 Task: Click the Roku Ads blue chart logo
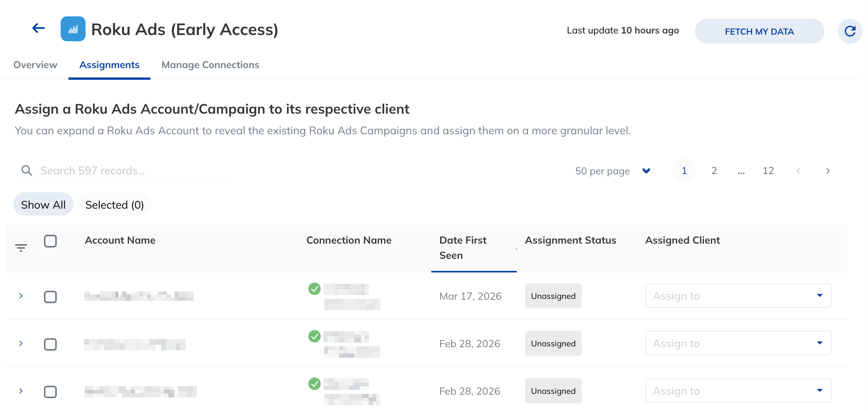coord(73,29)
